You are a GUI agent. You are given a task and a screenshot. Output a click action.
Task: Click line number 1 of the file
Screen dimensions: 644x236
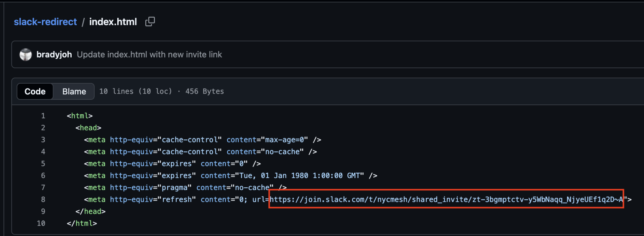point(43,116)
